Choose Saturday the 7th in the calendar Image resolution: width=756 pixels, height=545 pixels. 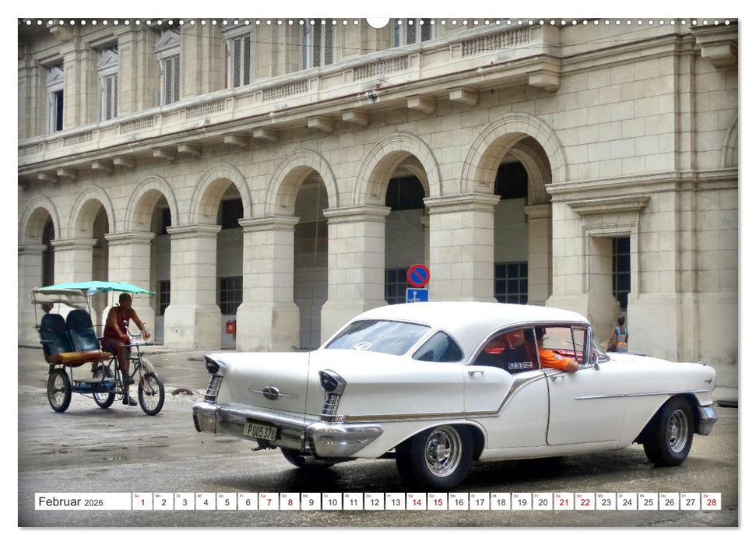(268, 502)
